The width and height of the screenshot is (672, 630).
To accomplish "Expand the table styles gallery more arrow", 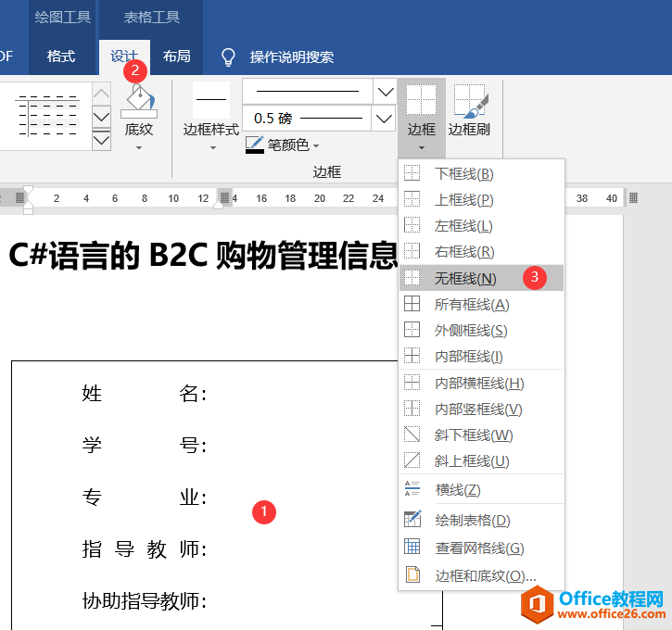I will point(102,139).
